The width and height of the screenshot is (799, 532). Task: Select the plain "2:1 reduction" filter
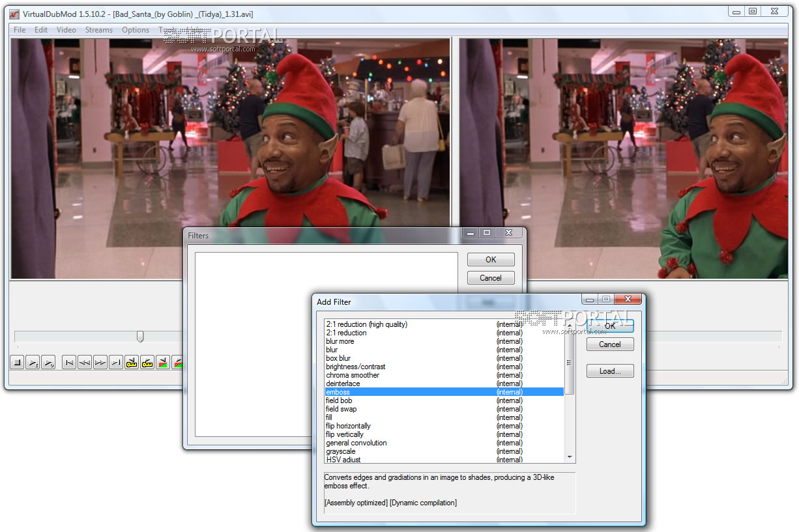tap(444, 333)
